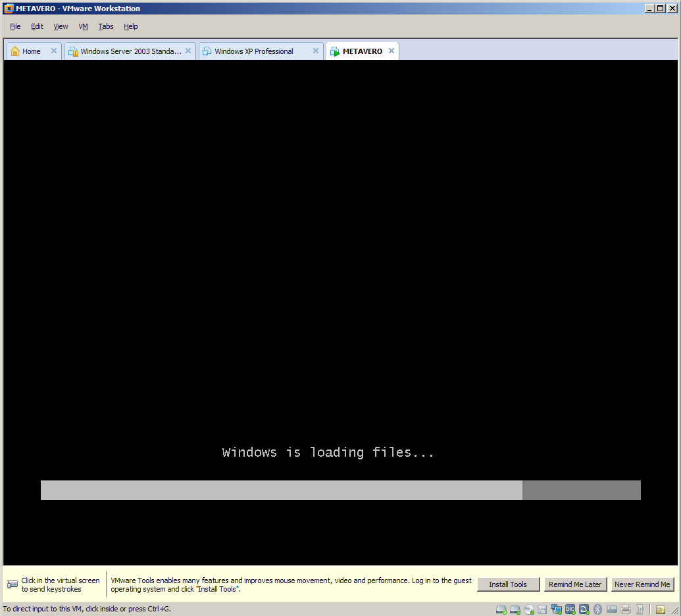Image resolution: width=681 pixels, height=616 pixels.
Task: Switch to the Windows Server 2003 Standard tab
Action: coord(131,51)
